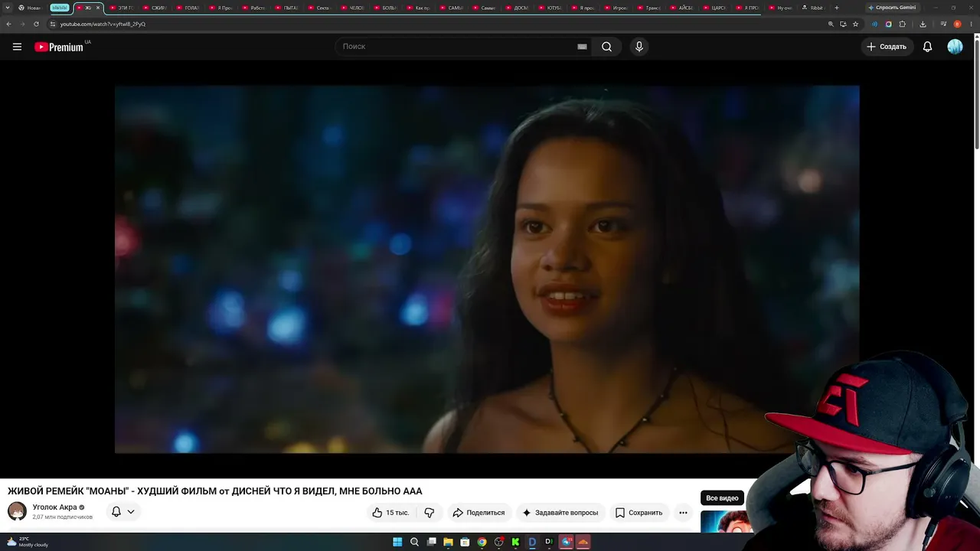Switch to the ЭТИ tab
Image resolution: width=980 pixels, height=551 pixels.
121,8
